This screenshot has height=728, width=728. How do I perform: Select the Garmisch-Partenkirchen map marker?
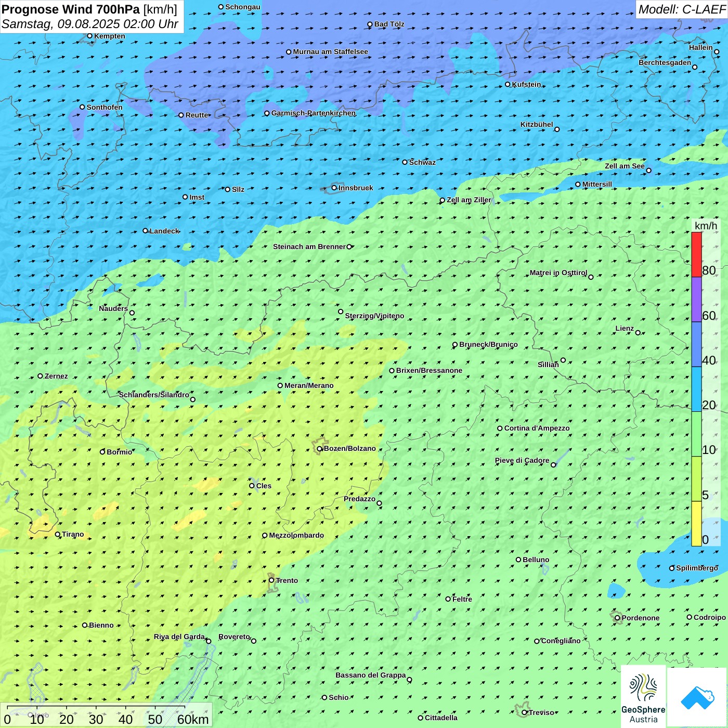267,113
